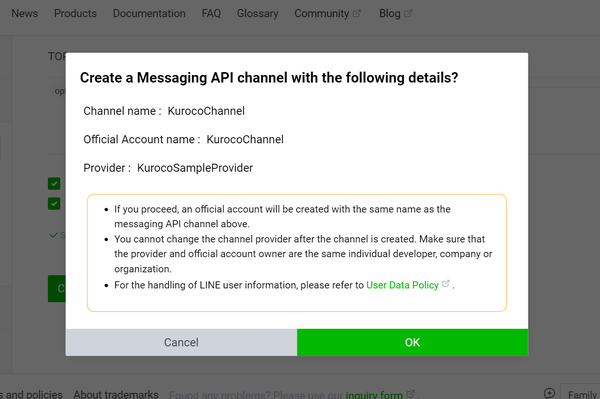Screen dimensions: 600x399
Task: Select the Channel name value KurocoChannel
Action: coord(206,111)
